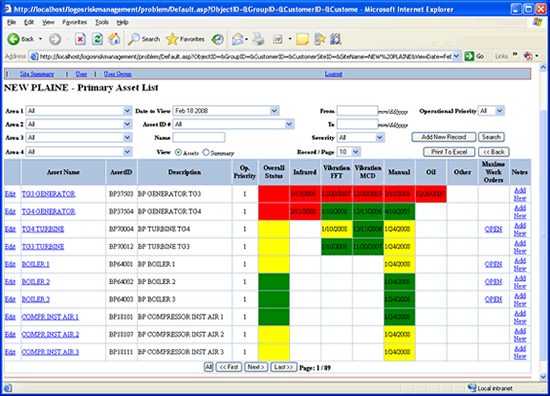Viewport: 550px width, 396px height.
Task: Open the Asset ID # dropdown
Action: (289, 124)
